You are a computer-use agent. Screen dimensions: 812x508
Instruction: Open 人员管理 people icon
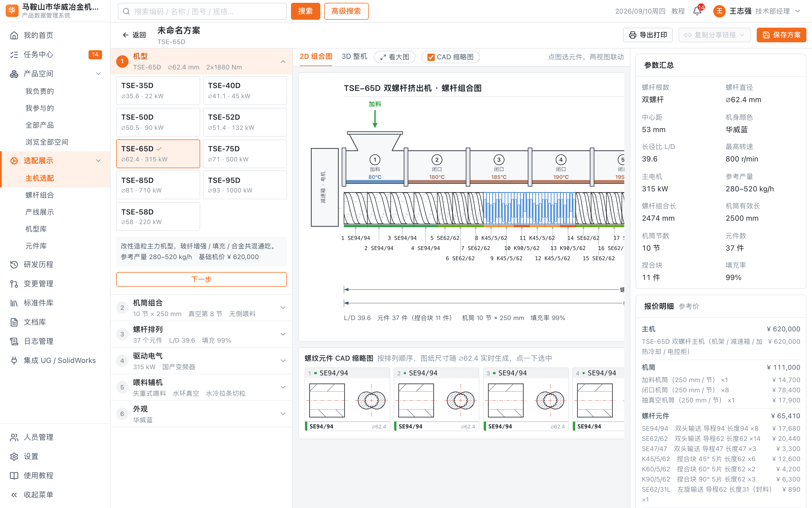click(14, 437)
